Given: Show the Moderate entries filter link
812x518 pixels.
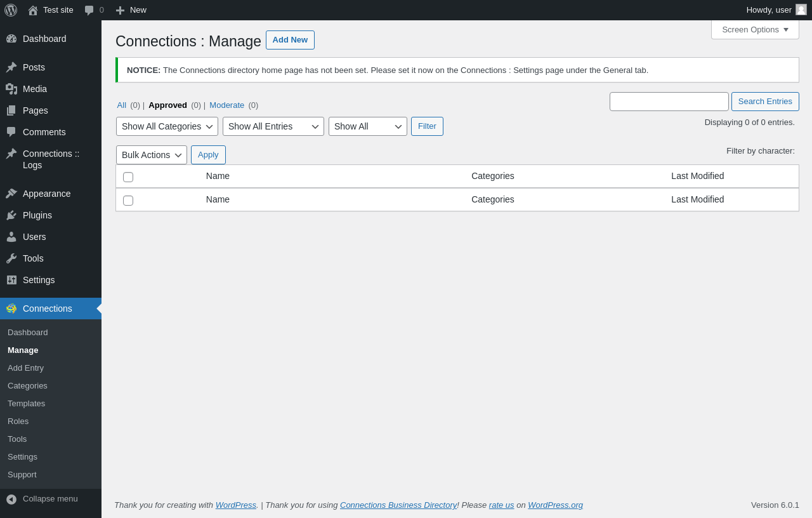Looking at the screenshot, I should (x=226, y=105).
